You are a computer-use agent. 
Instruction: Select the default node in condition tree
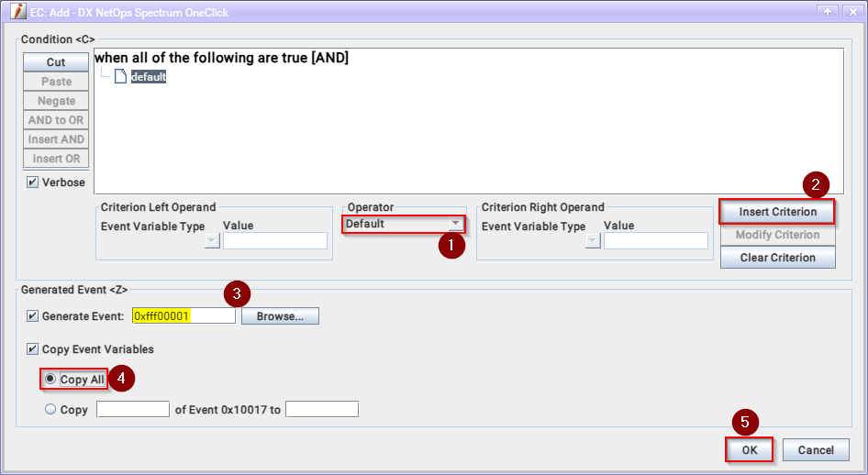click(148, 77)
